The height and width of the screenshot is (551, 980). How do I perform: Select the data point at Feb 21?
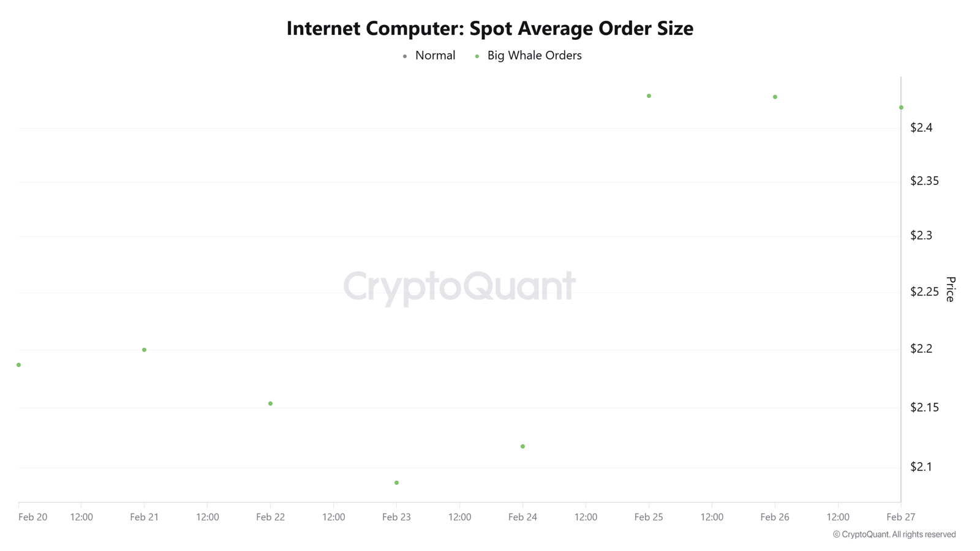145,350
